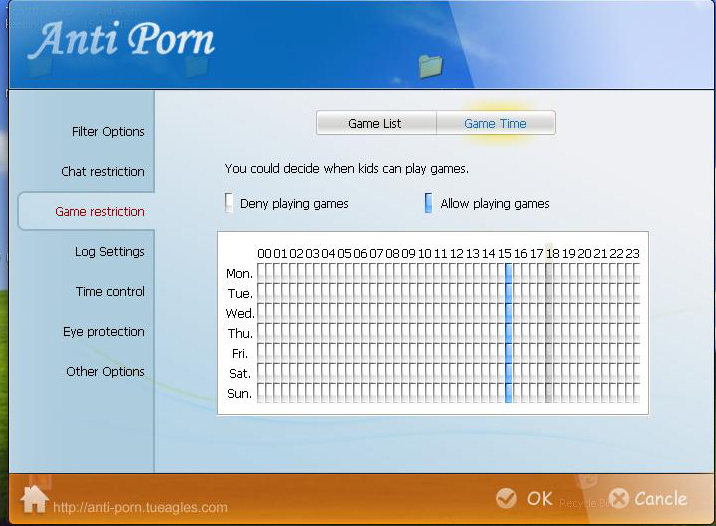
Task: Click the highlighted hour label 18
Action: point(553,253)
